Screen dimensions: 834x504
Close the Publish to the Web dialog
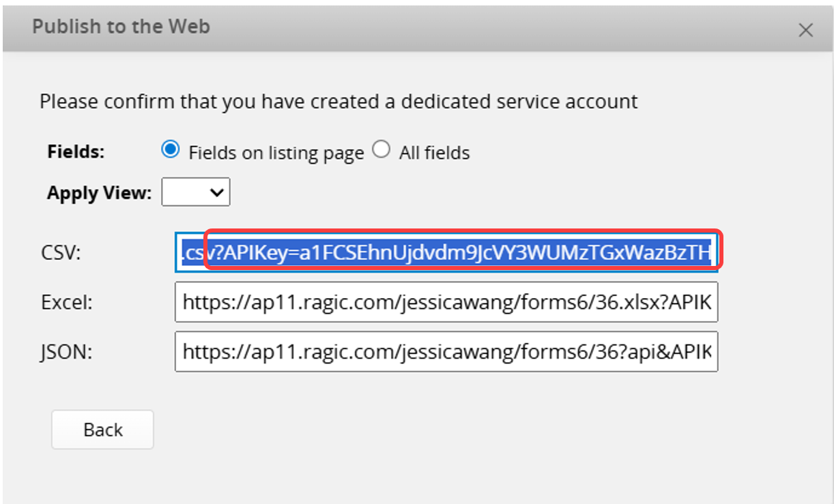(x=805, y=30)
